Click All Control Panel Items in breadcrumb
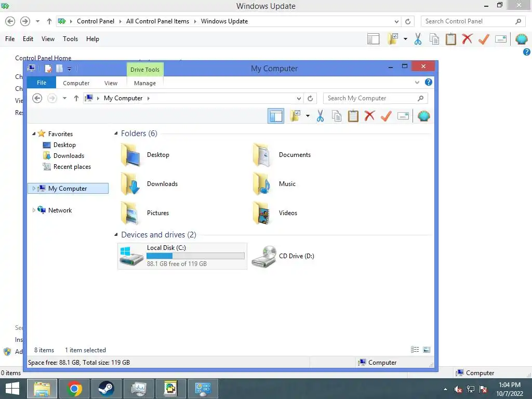 click(x=157, y=21)
